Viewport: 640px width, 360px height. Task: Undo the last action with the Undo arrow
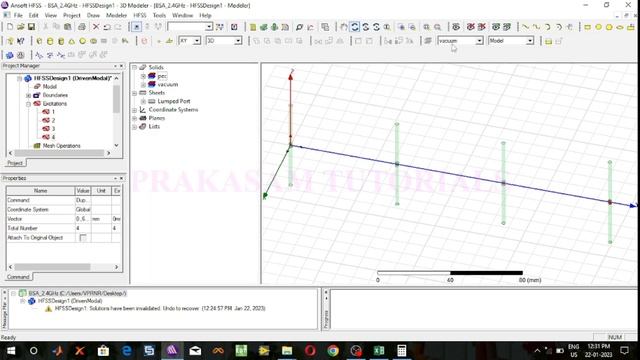(x=107, y=27)
